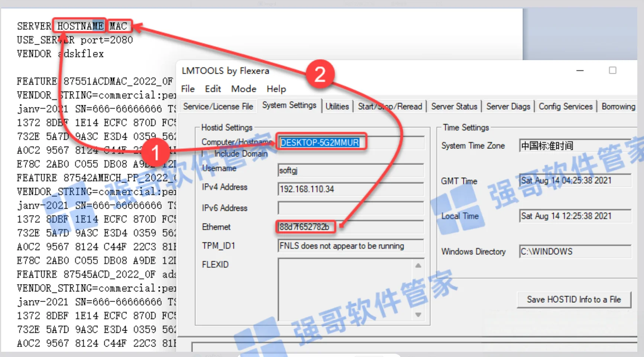Maximize the LMTOOLS window
Viewport: 644px width, 357px height.
612,71
